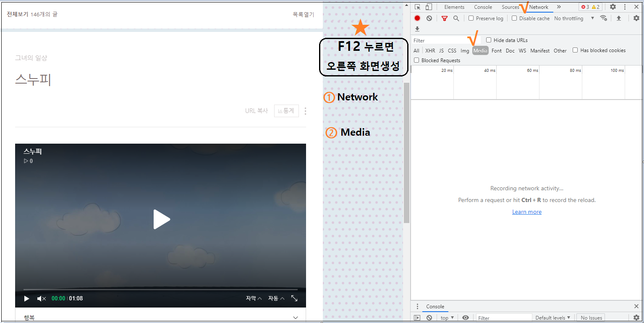Check Has blocked cookies
Viewport: 644px width, 323px height.
click(575, 50)
